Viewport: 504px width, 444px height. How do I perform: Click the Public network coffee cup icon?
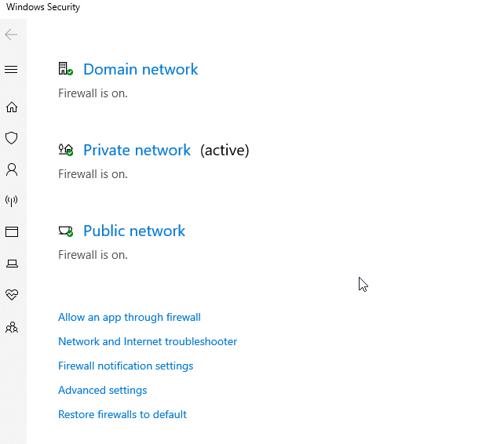coord(66,231)
